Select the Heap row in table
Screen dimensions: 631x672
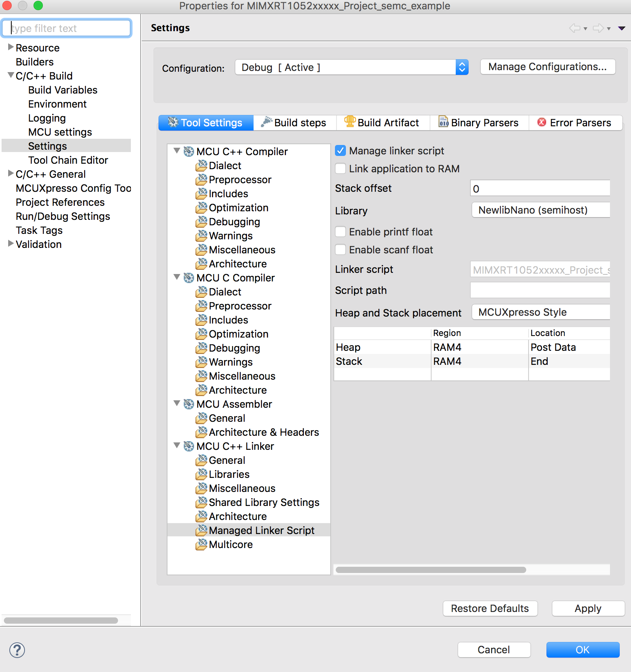tap(472, 347)
